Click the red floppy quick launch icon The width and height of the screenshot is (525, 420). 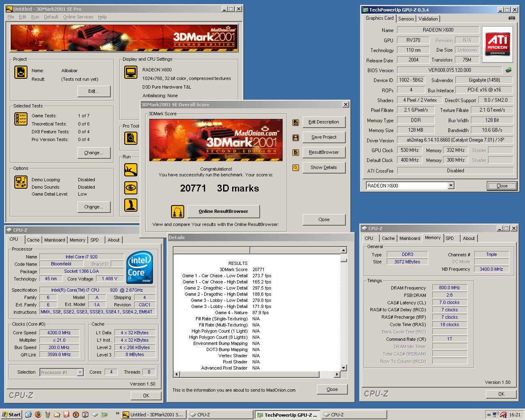66,415
